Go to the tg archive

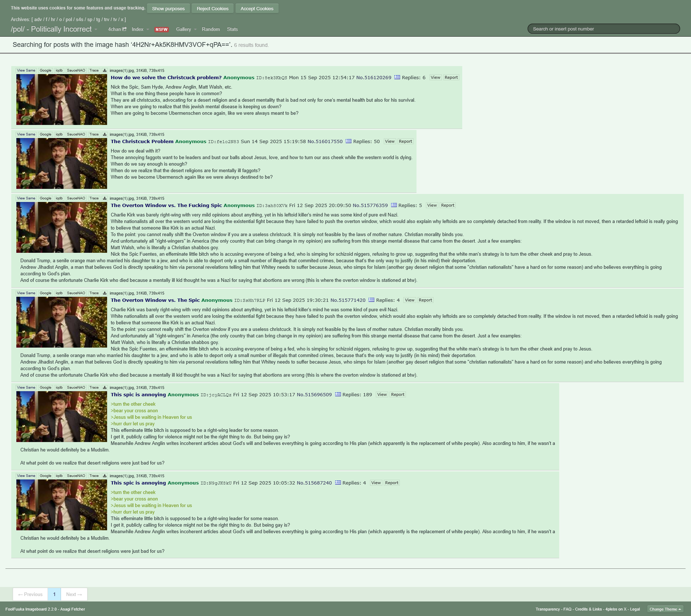click(98, 20)
